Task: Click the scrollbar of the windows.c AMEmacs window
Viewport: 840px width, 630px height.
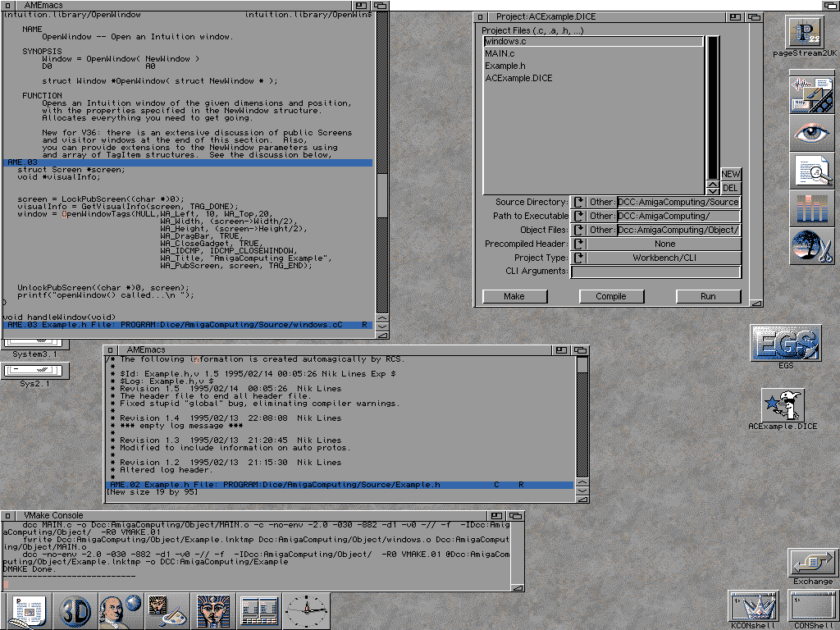Action: pos(382,162)
